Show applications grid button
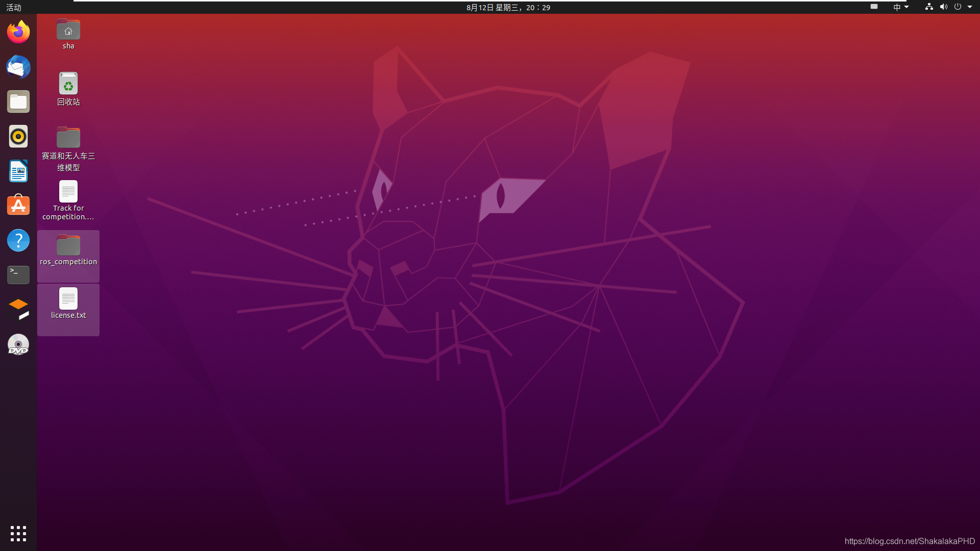Screen dimensions: 980x551 point(18,534)
